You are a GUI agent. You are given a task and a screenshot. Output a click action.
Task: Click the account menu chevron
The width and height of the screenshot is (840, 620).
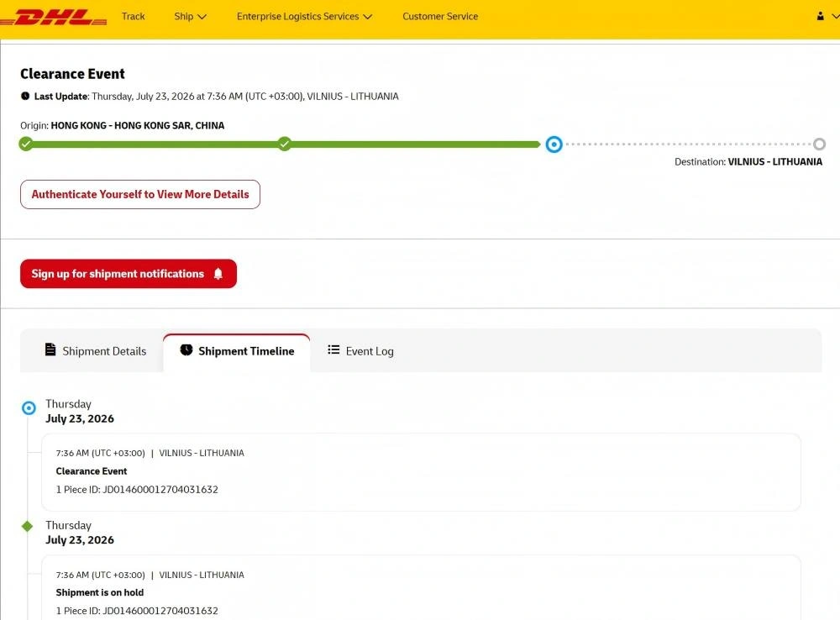pos(835,17)
